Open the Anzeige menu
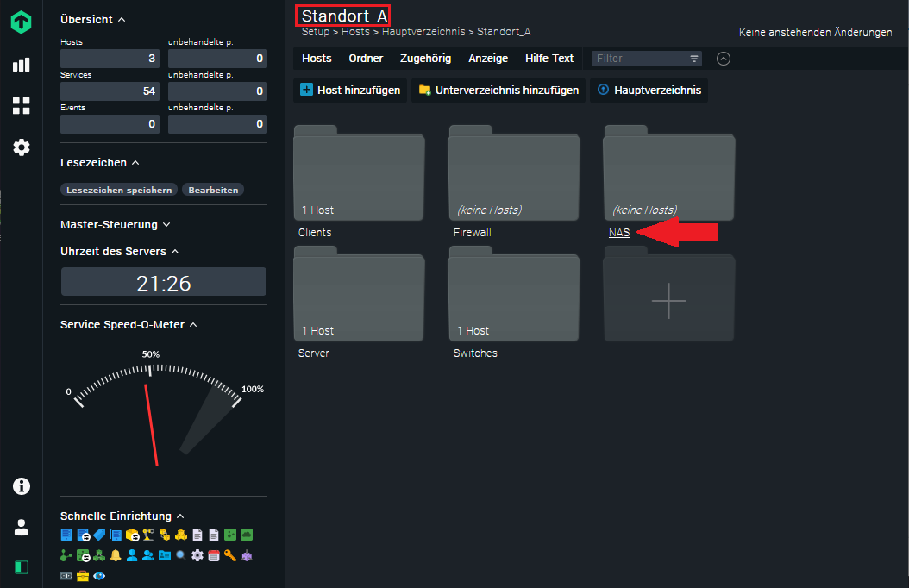909x588 pixels. [x=488, y=59]
